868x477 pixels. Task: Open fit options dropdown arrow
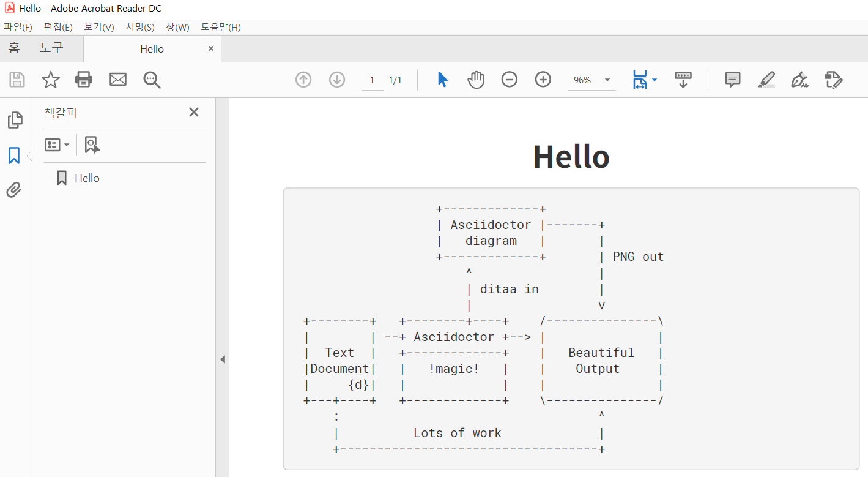pyautogui.click(x=655, y=80)
